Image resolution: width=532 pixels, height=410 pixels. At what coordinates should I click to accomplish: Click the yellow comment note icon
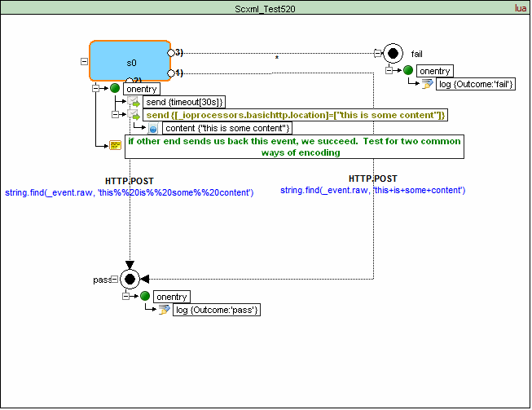[x=116, y=145]
